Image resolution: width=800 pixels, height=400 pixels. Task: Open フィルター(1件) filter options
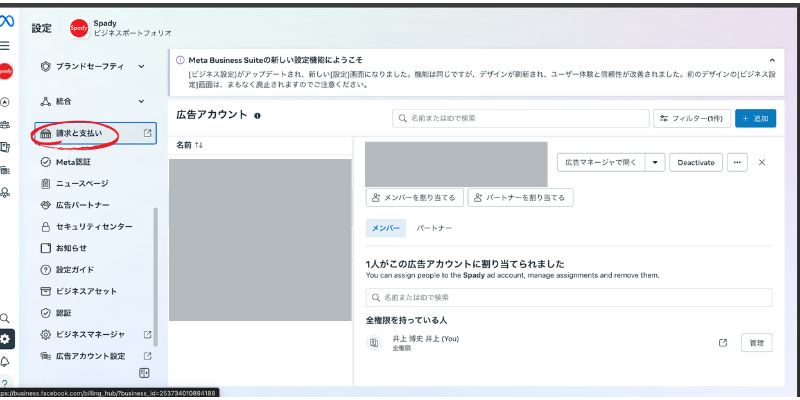(692, 118)
